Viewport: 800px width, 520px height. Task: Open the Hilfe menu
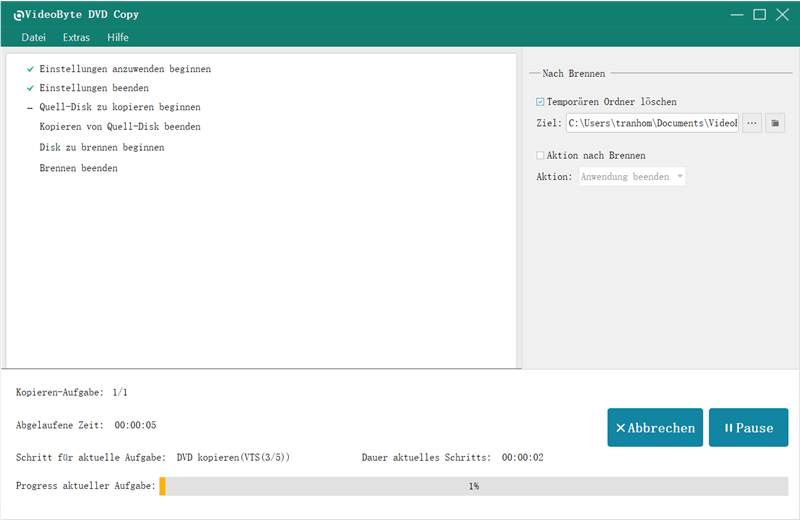118,38
